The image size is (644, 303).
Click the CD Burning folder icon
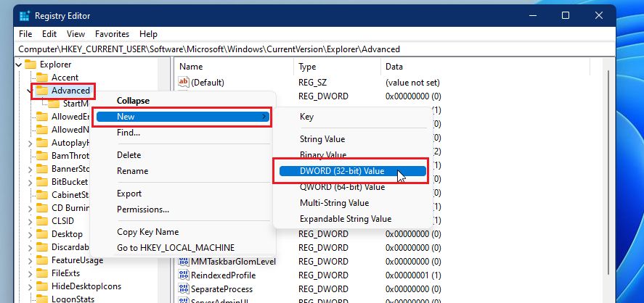pyautogui.click(x=42, y=208)
